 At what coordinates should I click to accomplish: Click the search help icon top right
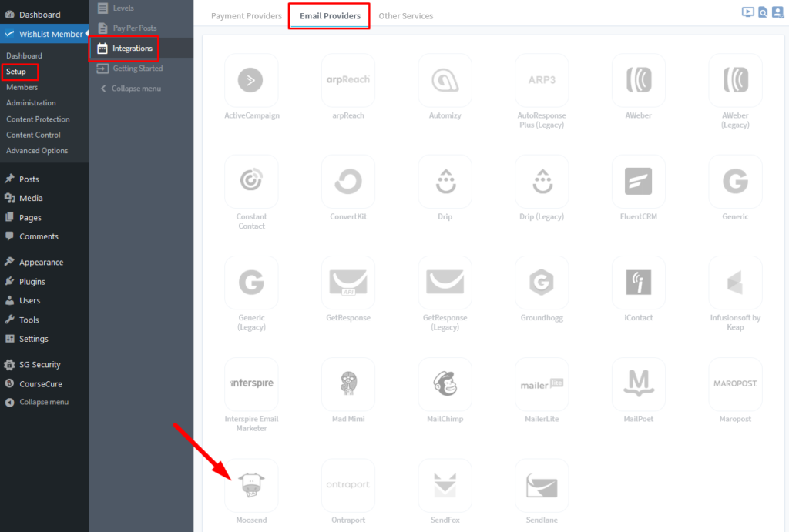(x=763, y=12)
